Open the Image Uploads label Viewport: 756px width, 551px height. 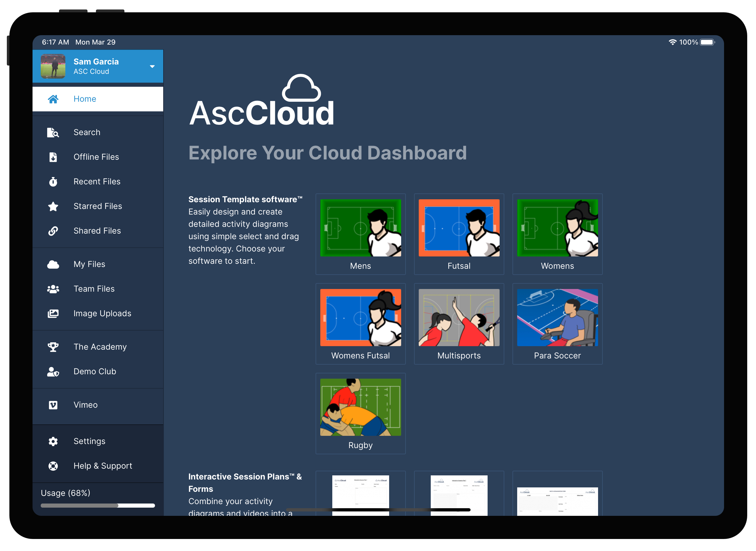point(102,314)
